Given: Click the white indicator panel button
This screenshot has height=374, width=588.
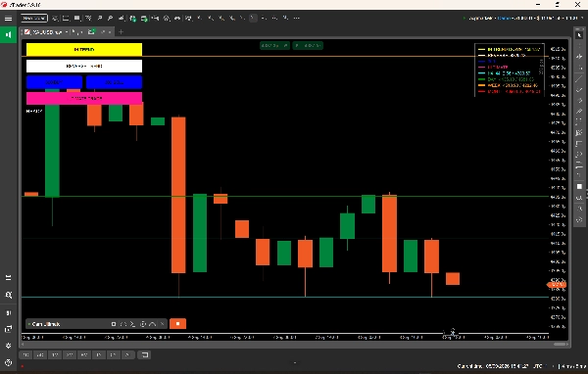Looking at the screenshot, I should click(x=84, y=66).
